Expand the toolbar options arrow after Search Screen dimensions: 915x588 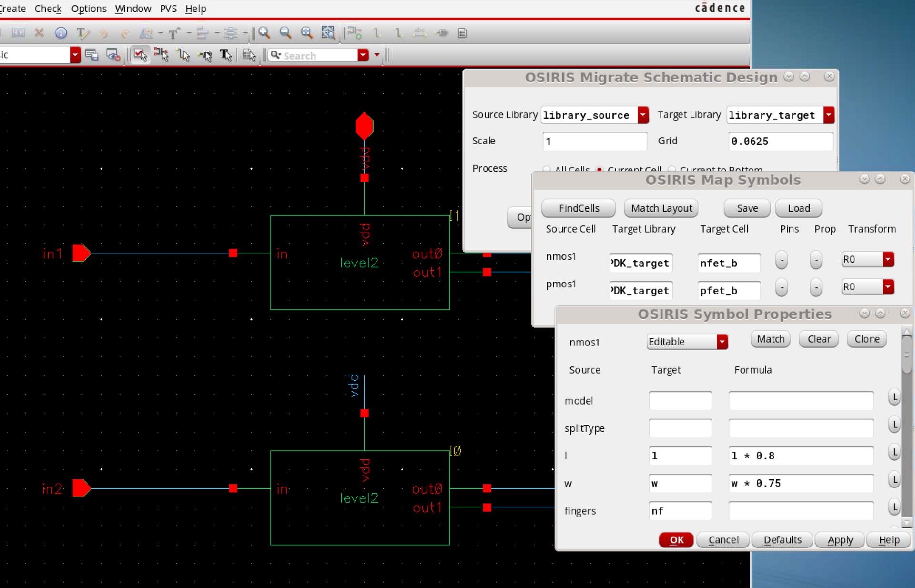click(x=377, y=55)
